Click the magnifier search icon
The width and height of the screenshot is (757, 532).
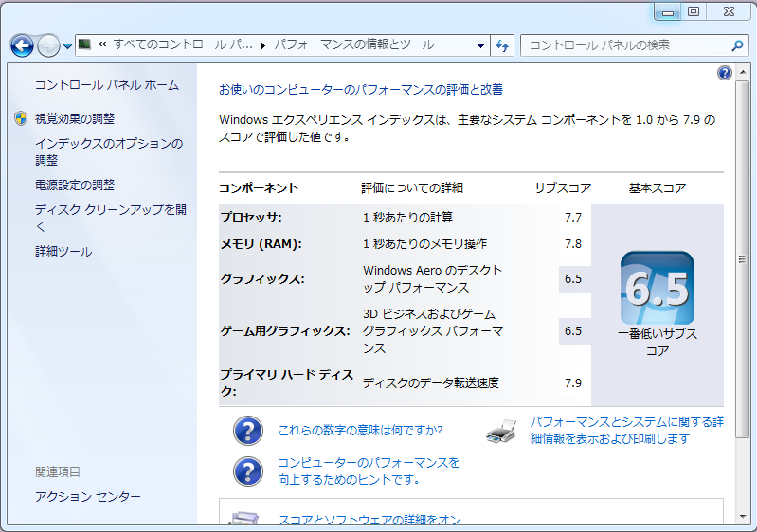(737, 45)
